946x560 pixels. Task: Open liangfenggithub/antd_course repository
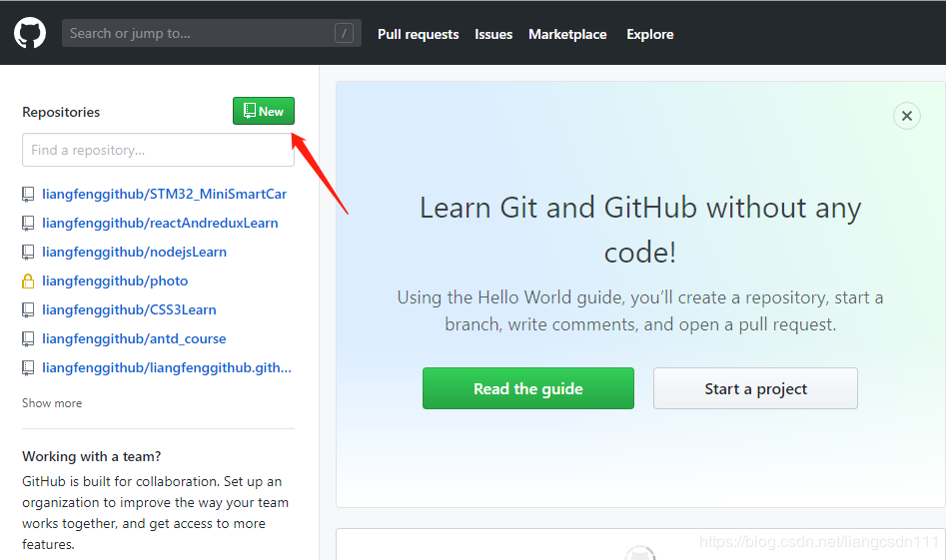[x=134, y=338]
